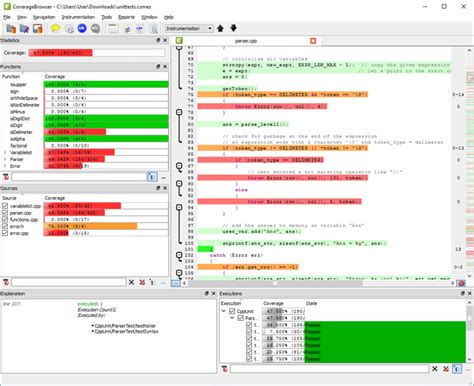
Task: Click the Executions filter text field
Action: point(329,369)
